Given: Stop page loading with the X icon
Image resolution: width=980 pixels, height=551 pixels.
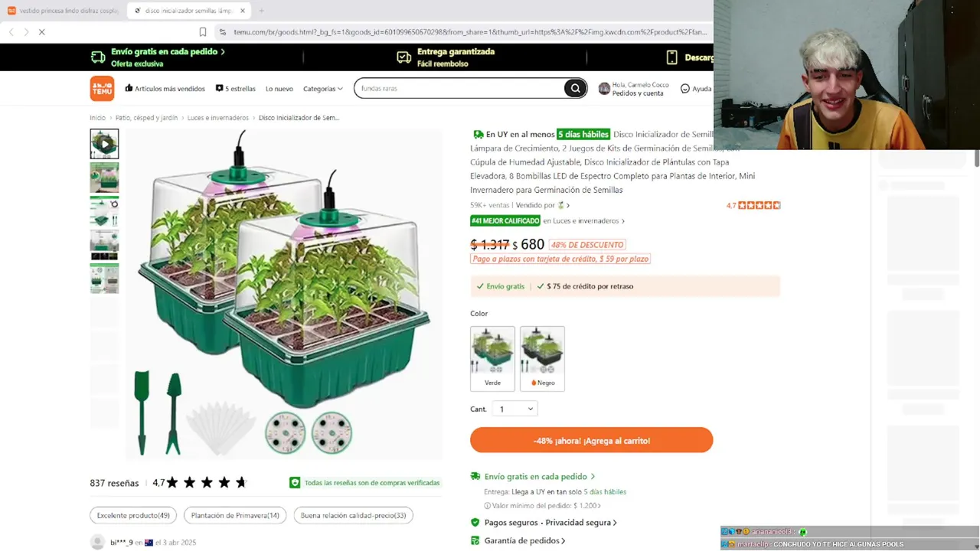Looking at the screenshot, I should 42,32.
